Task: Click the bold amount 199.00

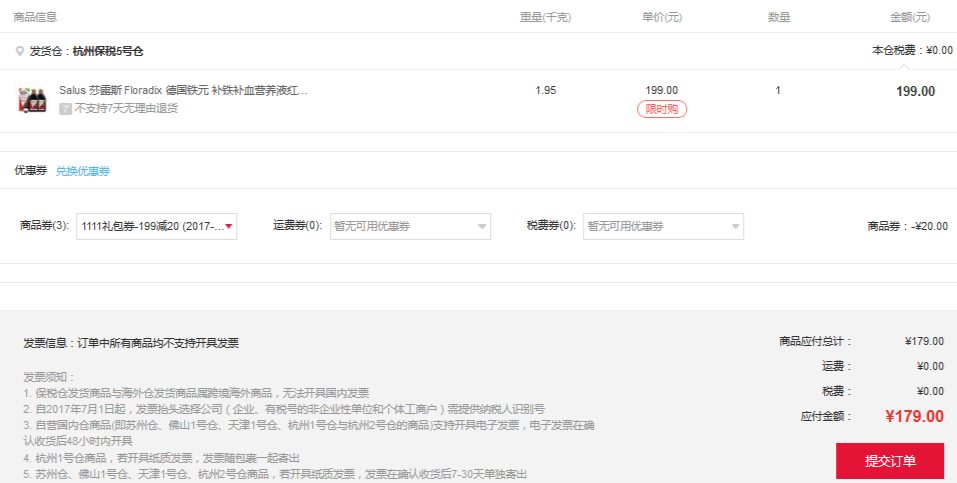Action: point(915,92)
